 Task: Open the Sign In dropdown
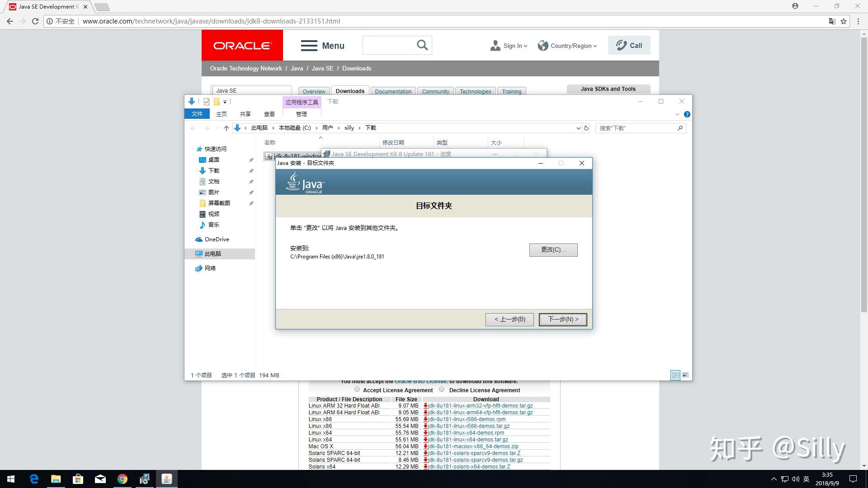point(509,46)
